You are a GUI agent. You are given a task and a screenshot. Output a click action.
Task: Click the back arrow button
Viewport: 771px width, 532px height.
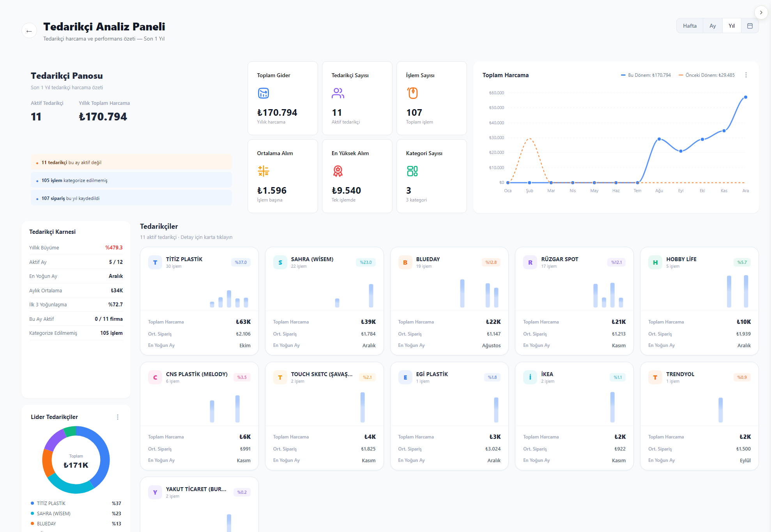29,31
